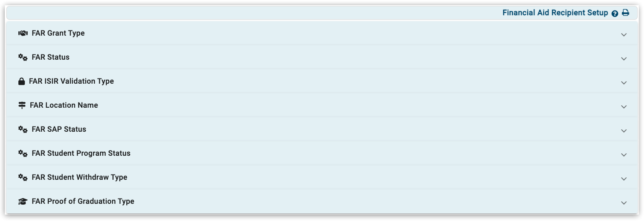Click the gears icon beside Student Program Status

pos(23,153)
